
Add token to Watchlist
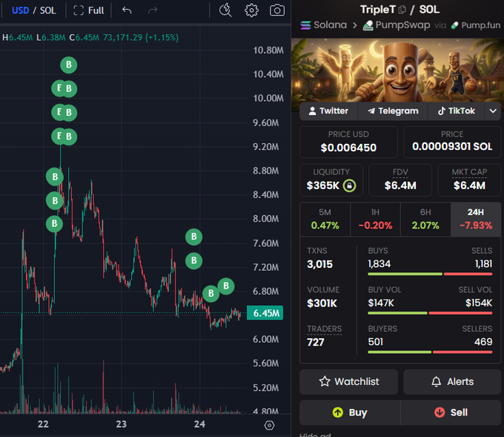point(349,381)
